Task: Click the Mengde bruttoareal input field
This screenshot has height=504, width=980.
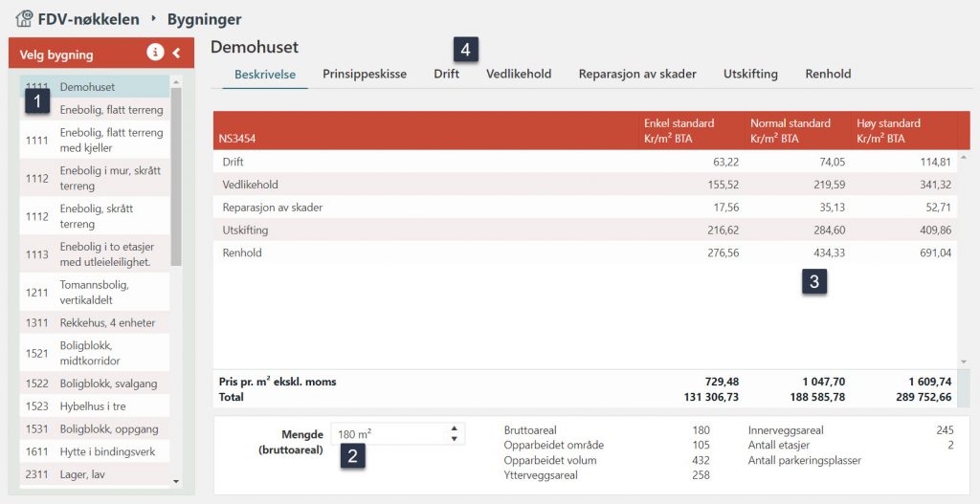Action: click(x=388, y=434)
